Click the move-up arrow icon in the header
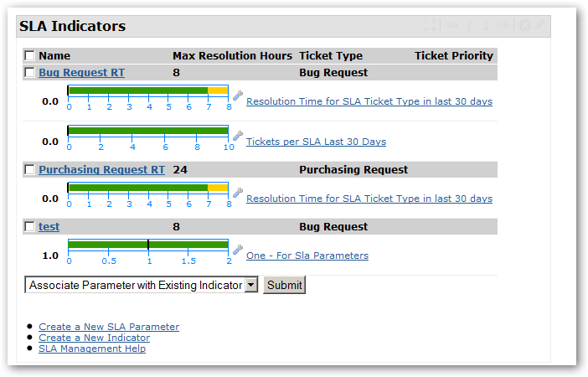The height and width of the screenshot is (377, 588). (x=470, y=26)
